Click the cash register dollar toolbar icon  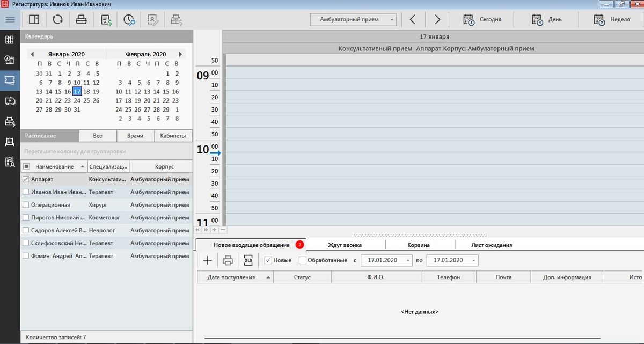(177, 20)
